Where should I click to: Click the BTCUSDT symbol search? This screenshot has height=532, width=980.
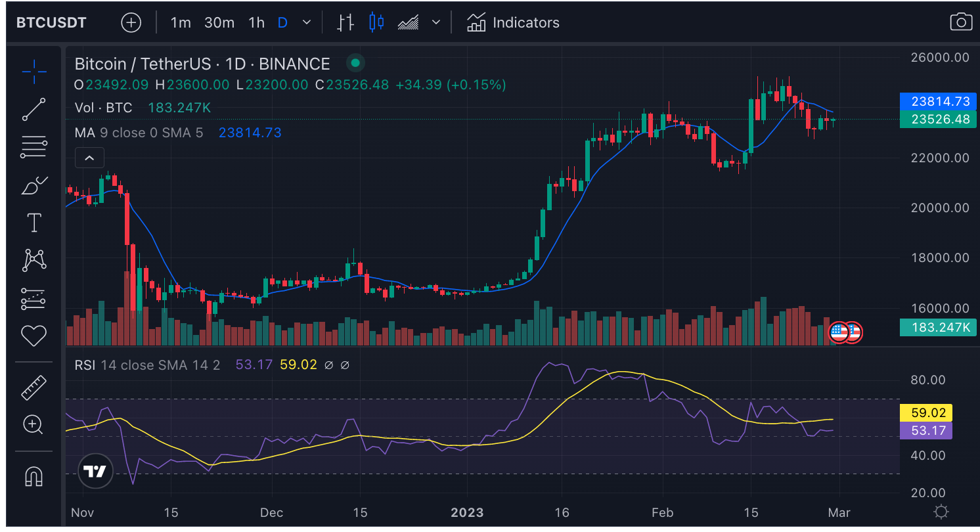pos(51,22)
